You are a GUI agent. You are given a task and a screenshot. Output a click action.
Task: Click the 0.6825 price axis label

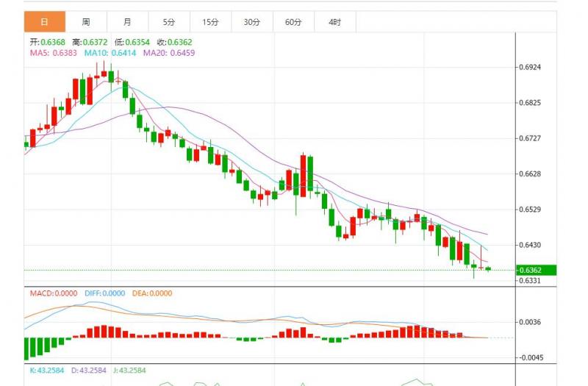(530, 103)
